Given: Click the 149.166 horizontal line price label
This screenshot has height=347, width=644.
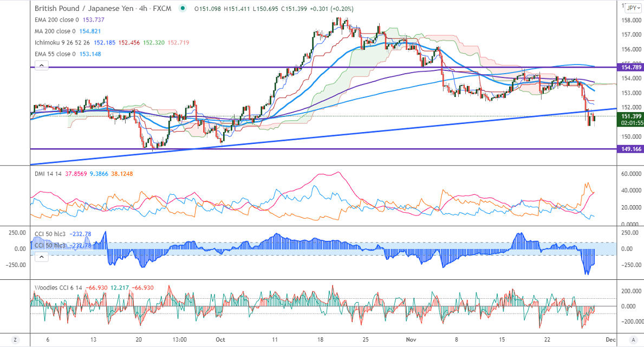Looking at the screenshot, I should (630, 149).
